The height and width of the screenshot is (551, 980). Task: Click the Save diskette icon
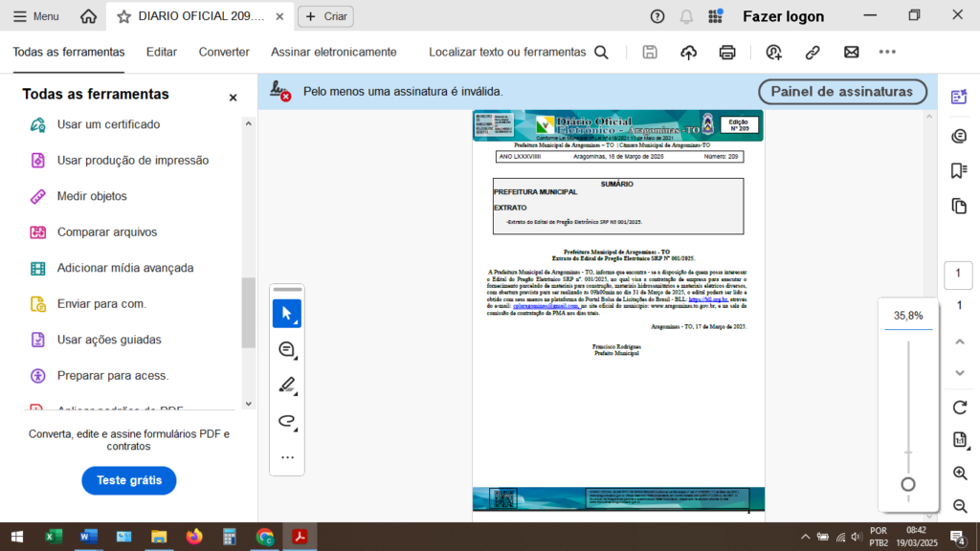coord(650,53)
